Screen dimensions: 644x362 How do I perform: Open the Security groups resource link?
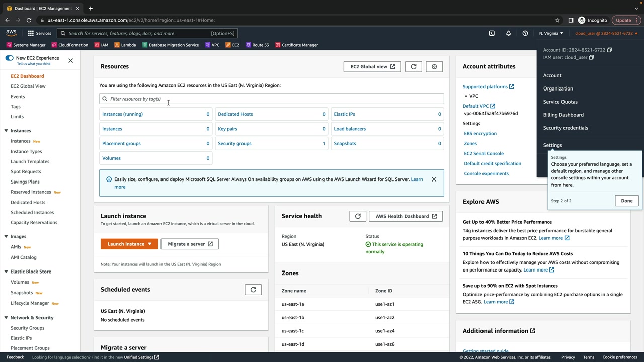tap(234, 143)
